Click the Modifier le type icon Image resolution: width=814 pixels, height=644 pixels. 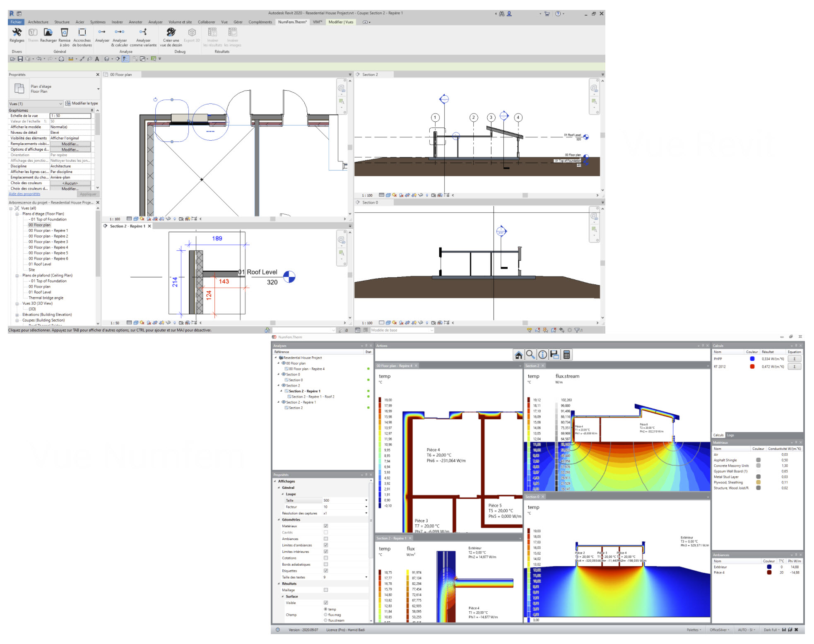[68, 103]
